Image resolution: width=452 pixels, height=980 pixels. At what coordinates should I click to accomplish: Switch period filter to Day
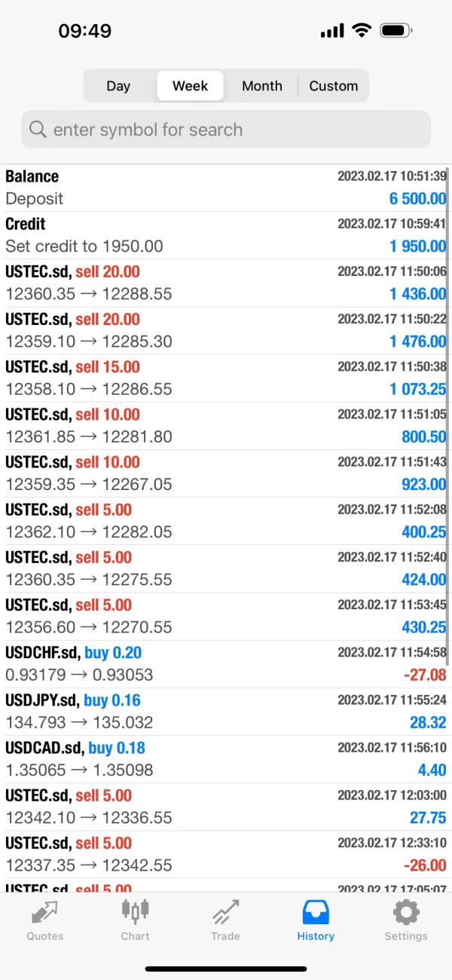coord(118,86)
